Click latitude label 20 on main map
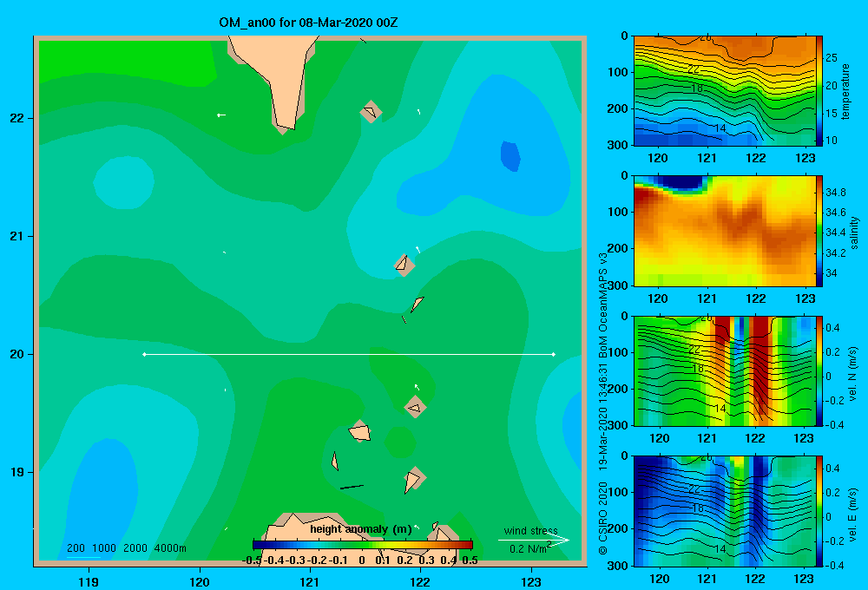868x590 pixels. tap(17, 354)
